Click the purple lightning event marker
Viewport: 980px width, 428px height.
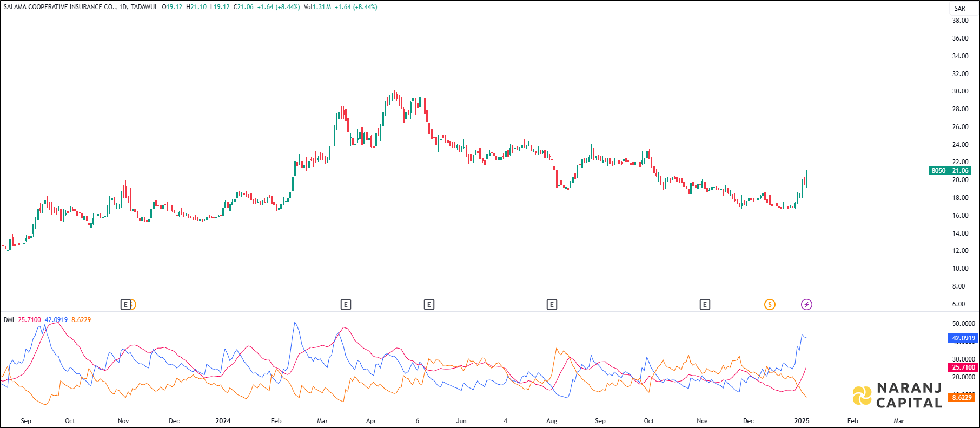(x=806, y=305)
